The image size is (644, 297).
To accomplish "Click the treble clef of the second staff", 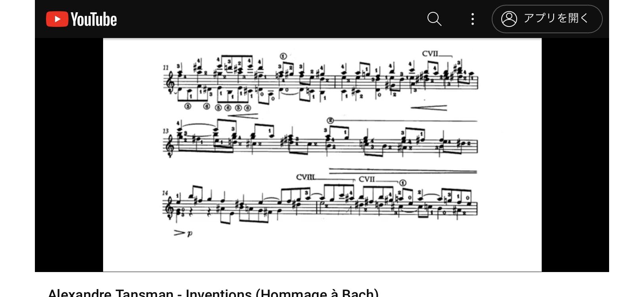I will (x=171, y=146).
